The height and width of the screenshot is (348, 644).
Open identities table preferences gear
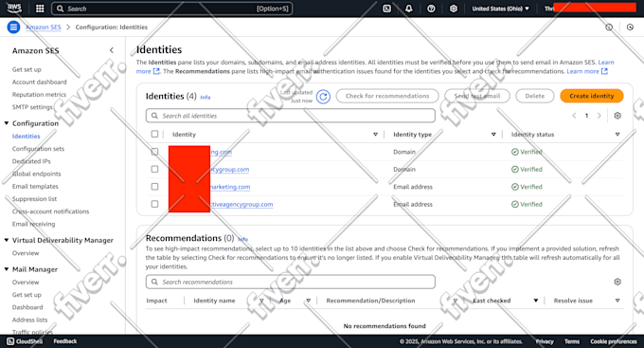pyautogui.click(x=617, y=116)
